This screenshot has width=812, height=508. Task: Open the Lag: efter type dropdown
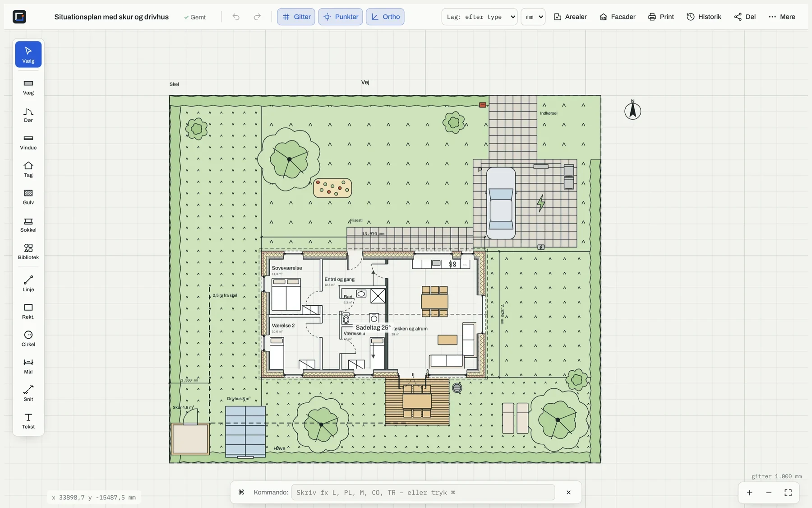click(480, 17)
